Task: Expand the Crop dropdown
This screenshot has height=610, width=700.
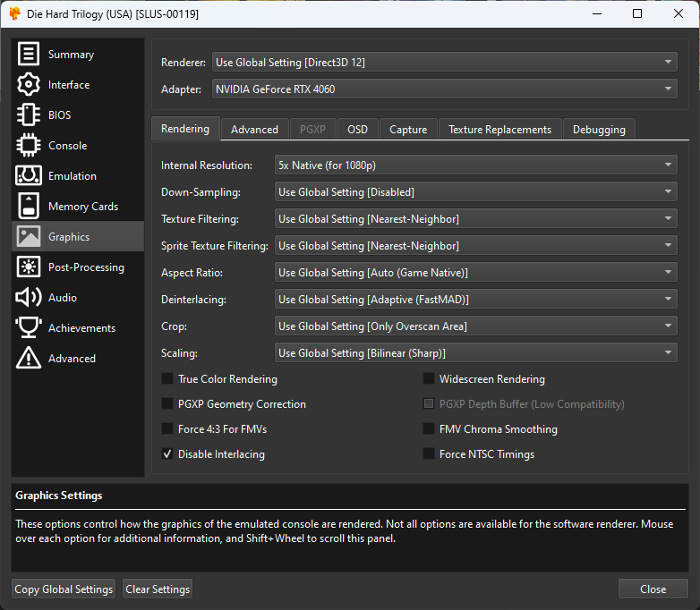Action: (x=476, y=326)
